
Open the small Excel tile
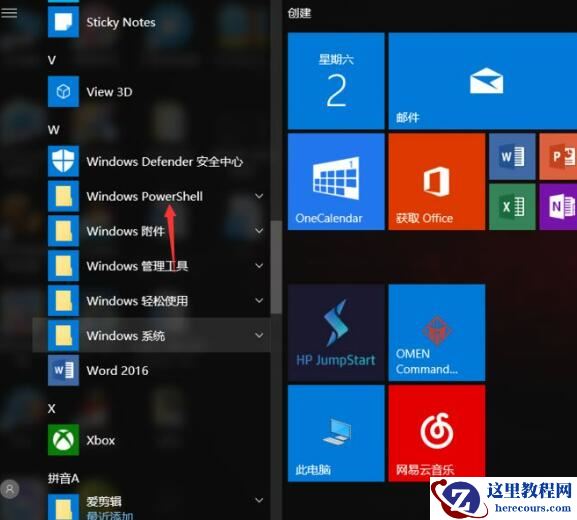click(x=512, y=207)
